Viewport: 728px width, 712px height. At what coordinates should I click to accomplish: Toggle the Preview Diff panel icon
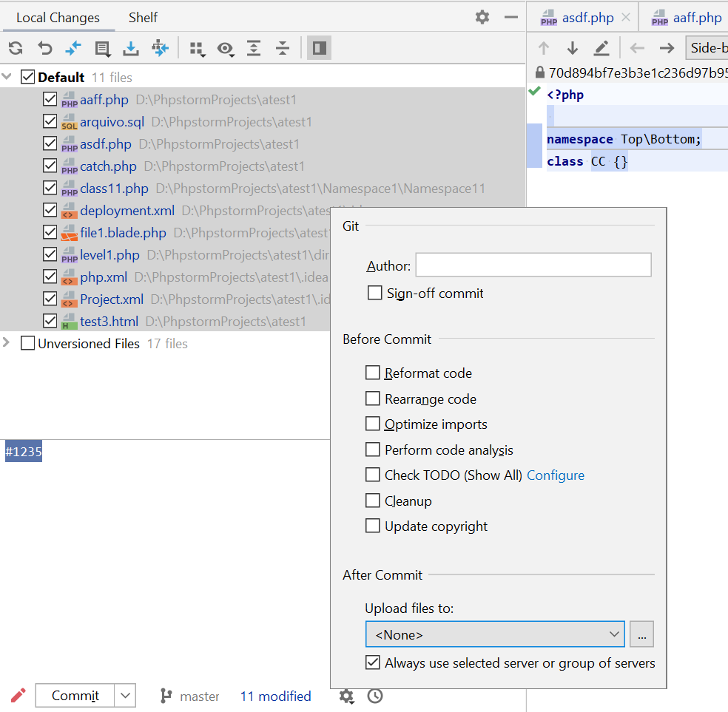(x=320, y=48)
